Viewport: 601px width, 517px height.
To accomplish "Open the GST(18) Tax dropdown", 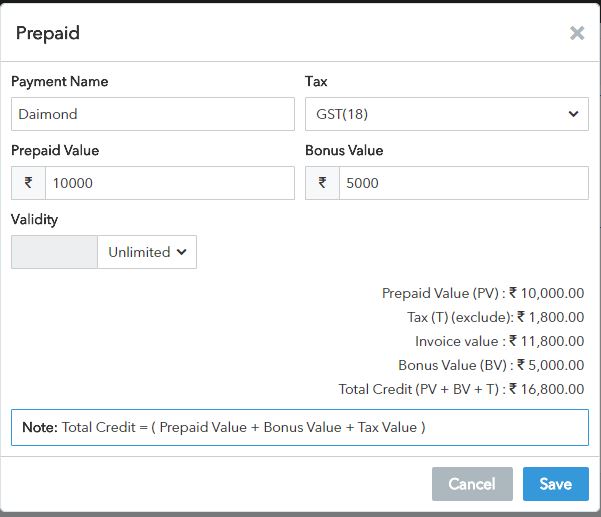I will 447,114.
